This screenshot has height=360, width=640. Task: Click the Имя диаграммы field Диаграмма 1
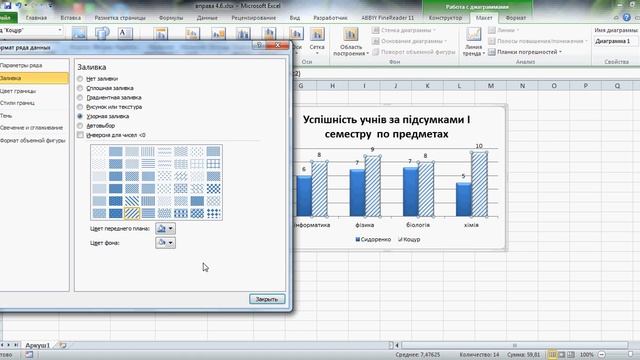pyautogui.click(x=616, y=41)
